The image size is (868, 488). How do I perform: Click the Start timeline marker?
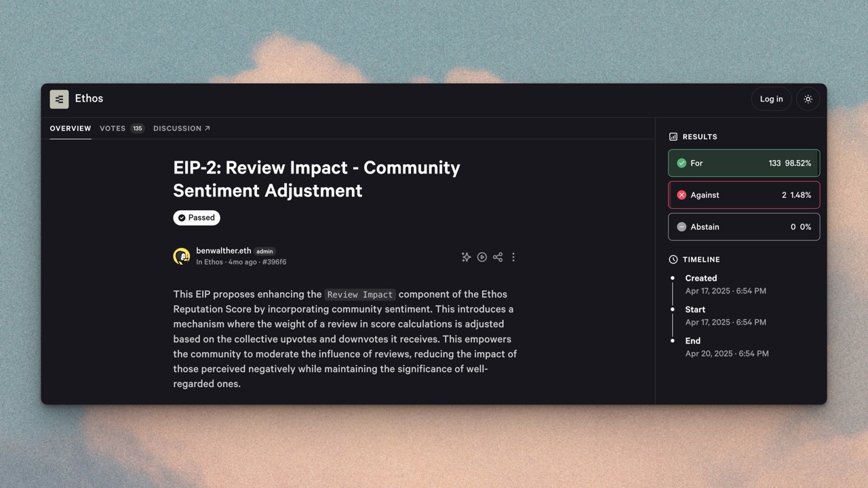pos(673,309)
